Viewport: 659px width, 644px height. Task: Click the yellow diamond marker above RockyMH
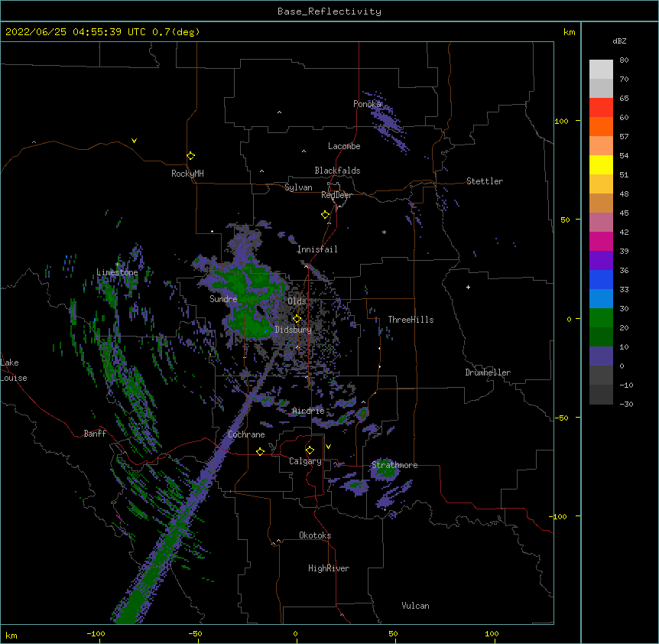191,156
